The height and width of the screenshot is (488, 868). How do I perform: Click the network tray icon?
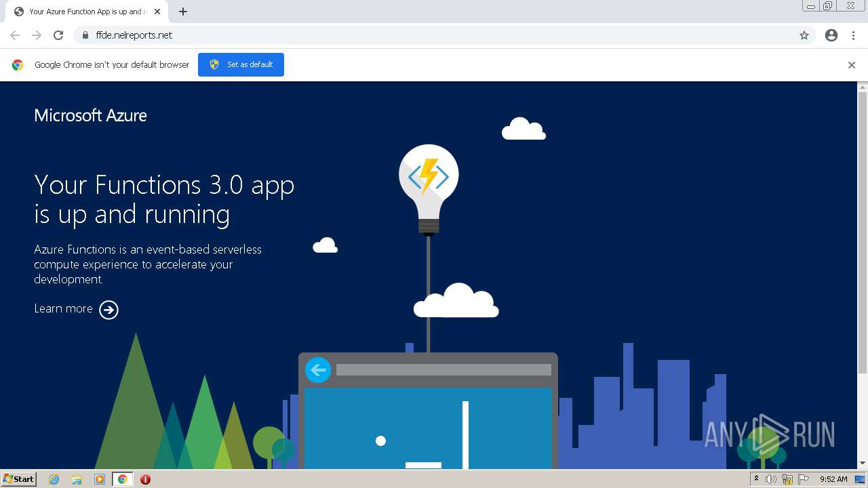coord(787,479)
